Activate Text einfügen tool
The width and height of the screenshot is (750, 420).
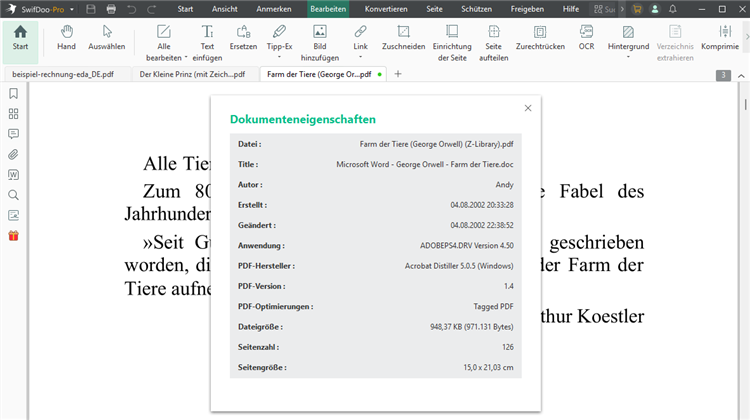point(207,43)
